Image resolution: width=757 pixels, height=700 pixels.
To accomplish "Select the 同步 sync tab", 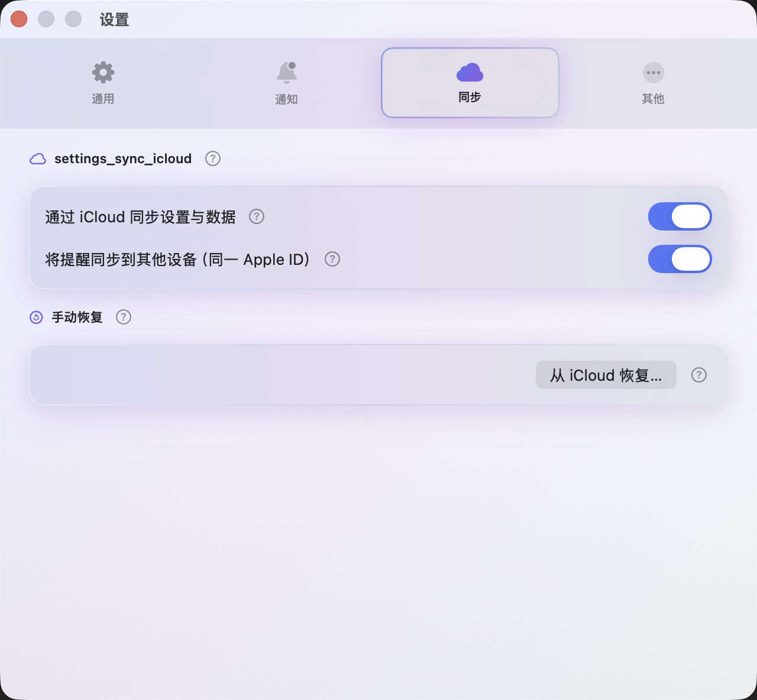I will (470, 83).
